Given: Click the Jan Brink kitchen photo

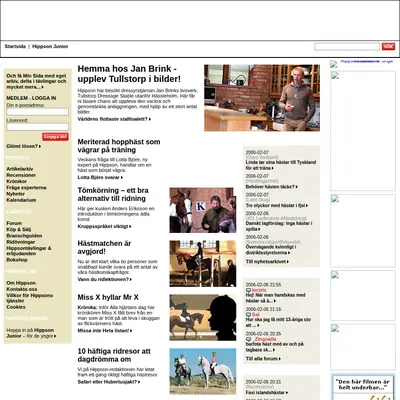Looking at the screenshot, I should (x=262, y=98).
